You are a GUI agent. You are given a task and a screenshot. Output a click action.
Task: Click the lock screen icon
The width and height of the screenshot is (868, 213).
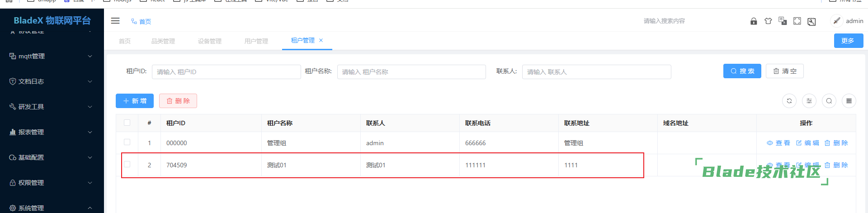click(754, 21)
